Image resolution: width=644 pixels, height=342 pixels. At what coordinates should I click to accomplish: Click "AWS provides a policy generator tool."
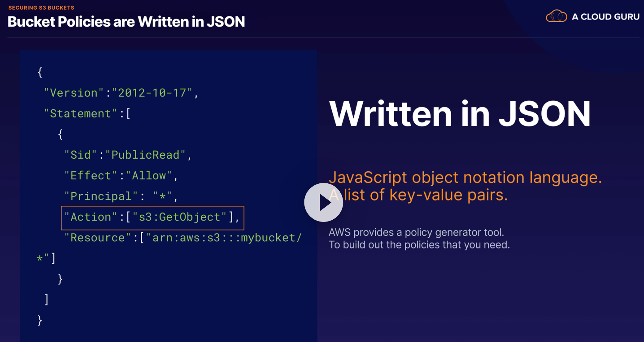pos(416,232)
